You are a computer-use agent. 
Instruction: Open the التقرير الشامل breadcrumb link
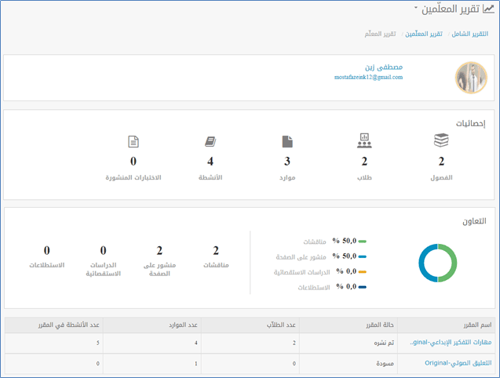(470, 34)
